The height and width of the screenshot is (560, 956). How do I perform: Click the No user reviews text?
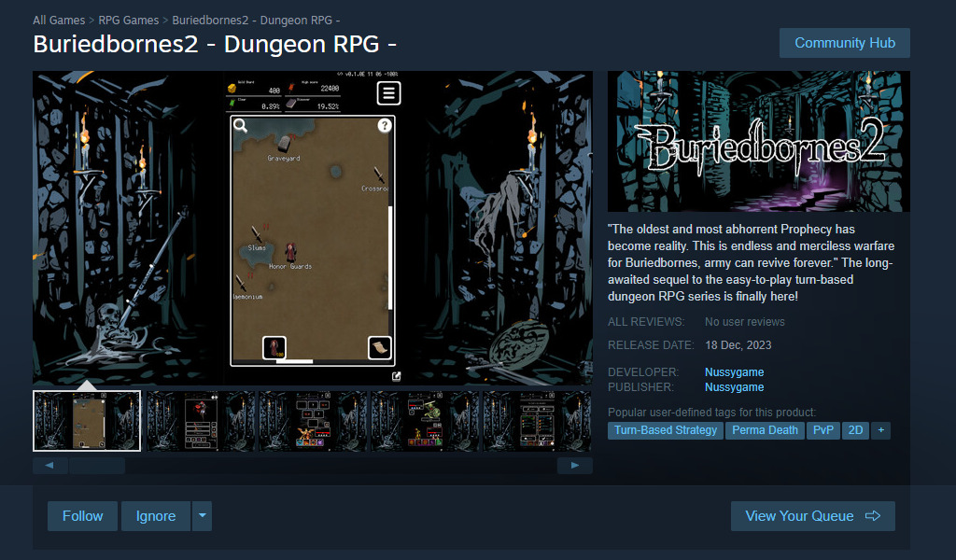tap(745, 322)
